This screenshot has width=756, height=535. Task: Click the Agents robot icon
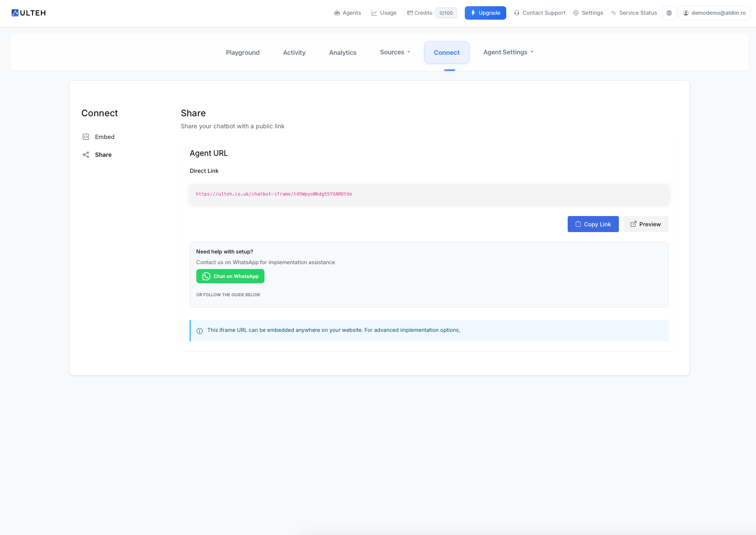pyautogui.click(x=337, y=13)
